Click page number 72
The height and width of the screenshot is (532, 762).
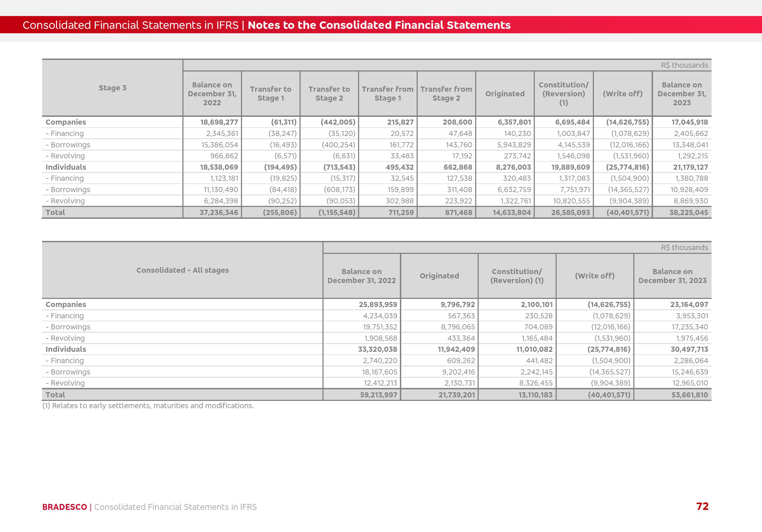pos(702,506)
